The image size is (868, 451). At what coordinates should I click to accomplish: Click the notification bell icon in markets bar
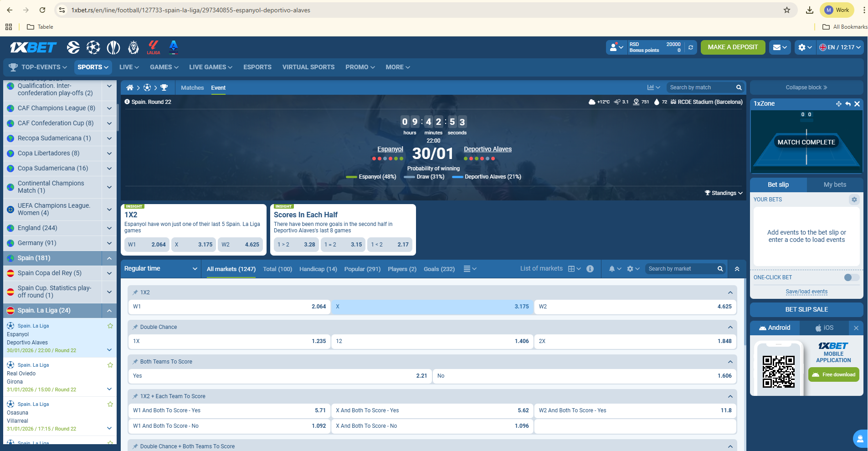612,269
